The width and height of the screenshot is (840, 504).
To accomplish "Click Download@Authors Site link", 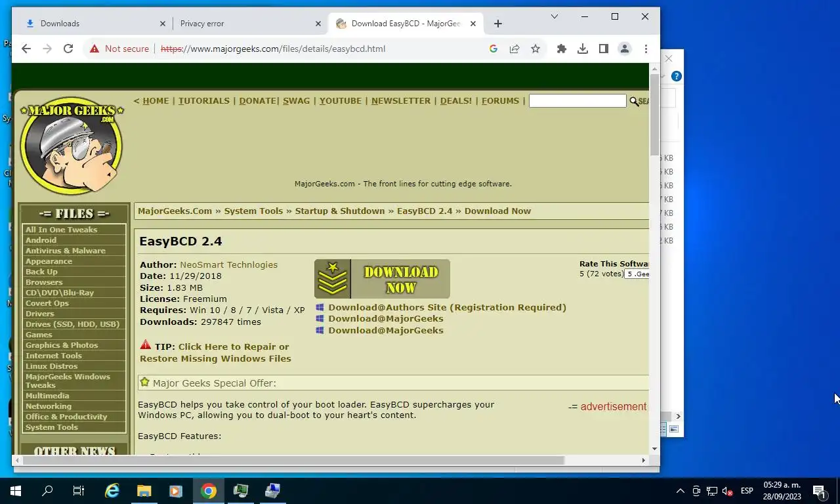I will click(447, 307).
